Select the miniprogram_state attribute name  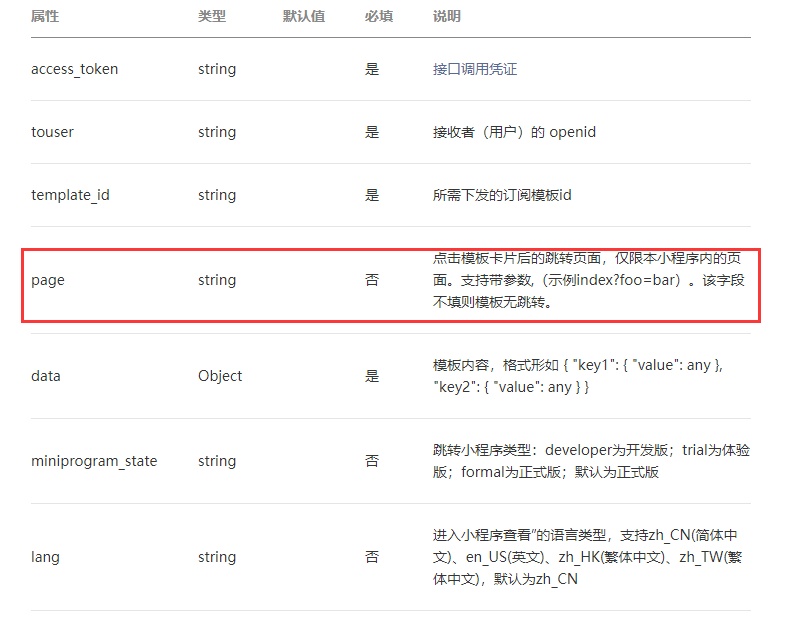[94, 461]
